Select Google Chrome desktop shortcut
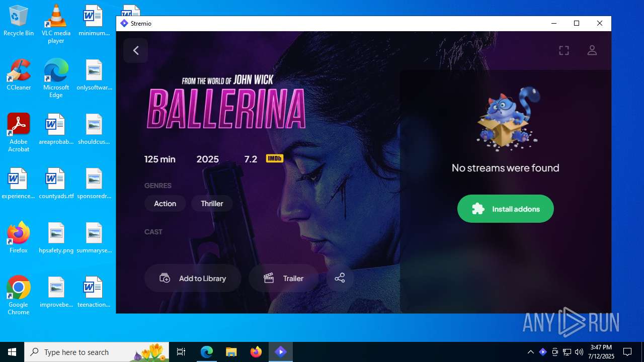 19,295
